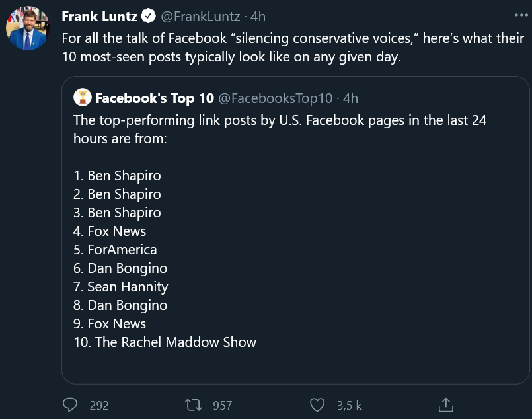Screen dimensions: 532x419
Task: Like the tweet
Action: tap(317, 405)
